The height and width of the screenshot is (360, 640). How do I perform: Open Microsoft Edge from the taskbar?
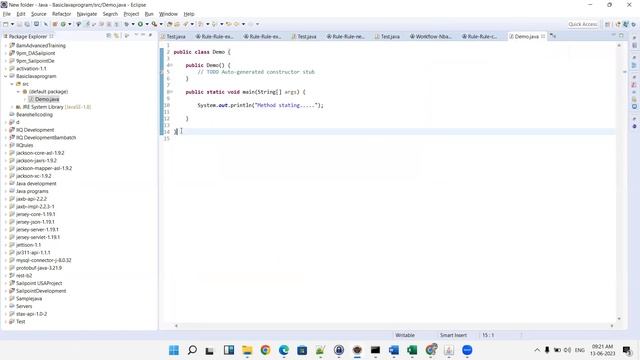[284, 350]
